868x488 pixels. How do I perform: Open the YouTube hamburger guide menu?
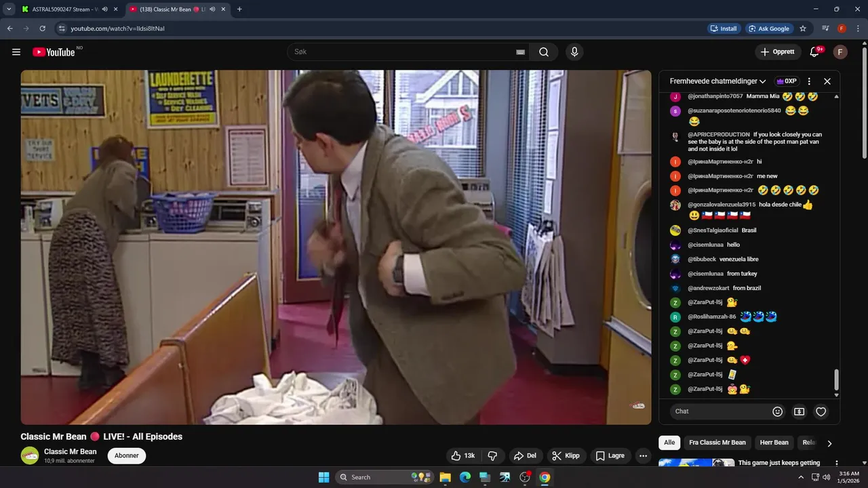click(16, 52)
